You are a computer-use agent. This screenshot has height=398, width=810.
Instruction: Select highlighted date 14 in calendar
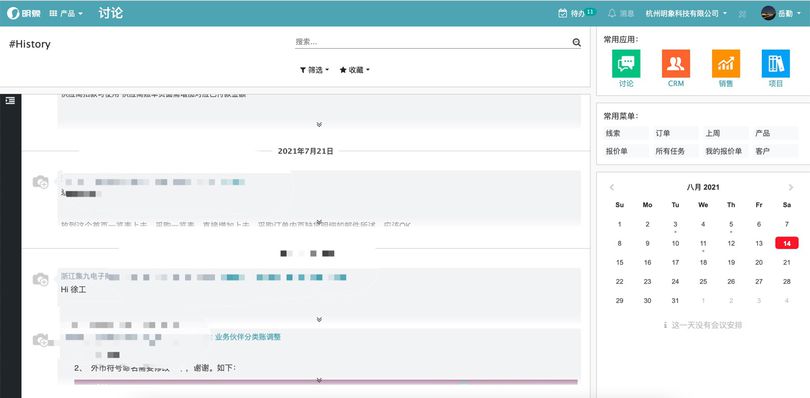[x=787, y=243]
